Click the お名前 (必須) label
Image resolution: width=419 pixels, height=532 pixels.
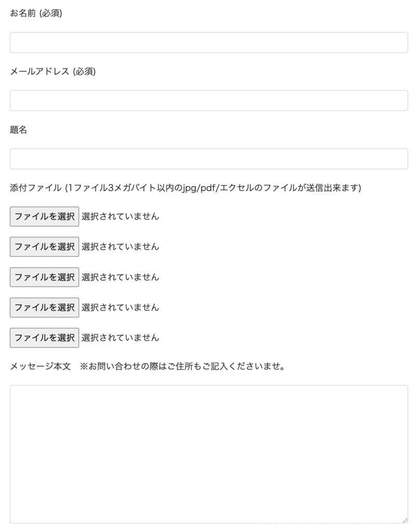pyautogui.click(x=36, y=14)
